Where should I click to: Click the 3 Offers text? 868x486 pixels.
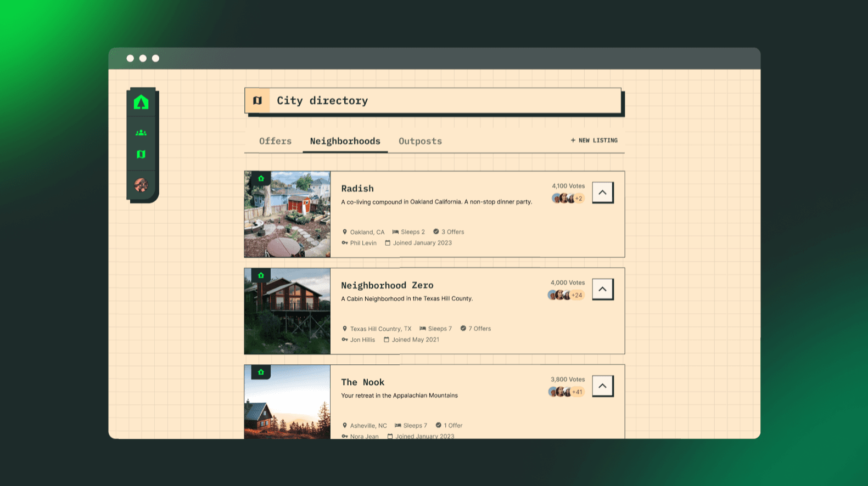[x=453, y=232]
